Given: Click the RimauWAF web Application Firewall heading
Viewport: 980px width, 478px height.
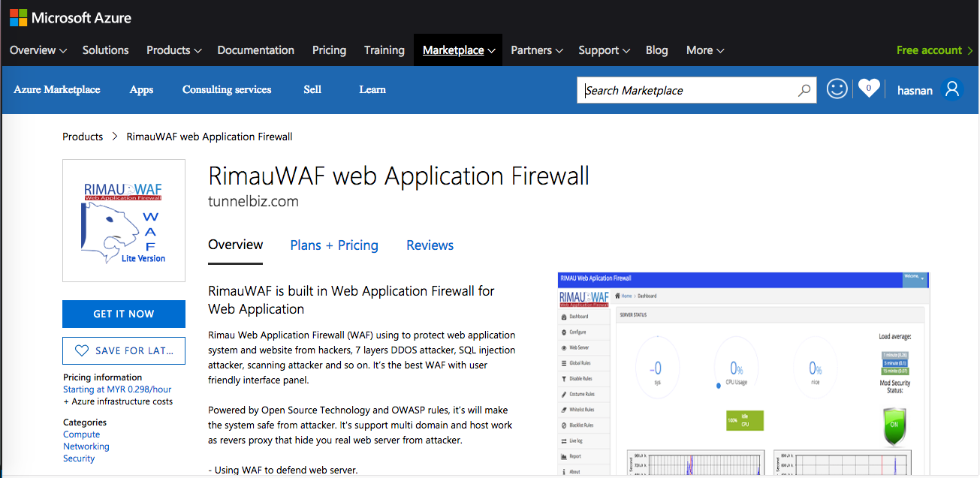Looking at the screenshot, I should [x=399, y=176].
